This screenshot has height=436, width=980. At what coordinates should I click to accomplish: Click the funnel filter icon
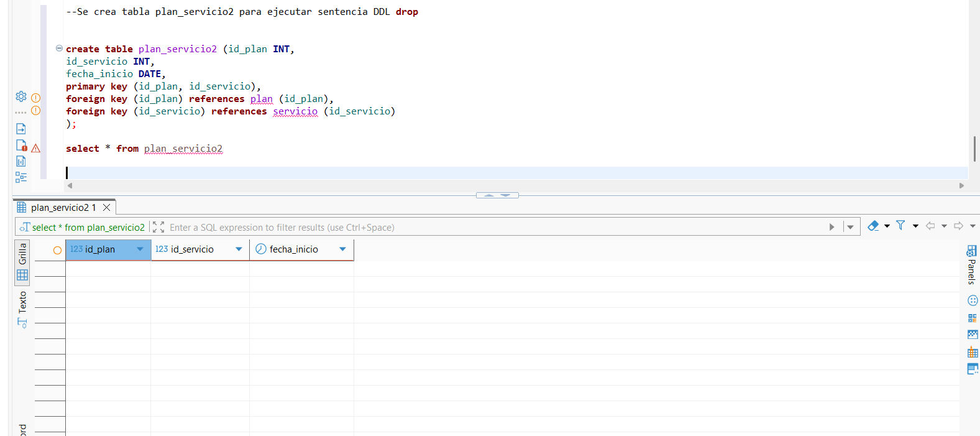(900, 226)
